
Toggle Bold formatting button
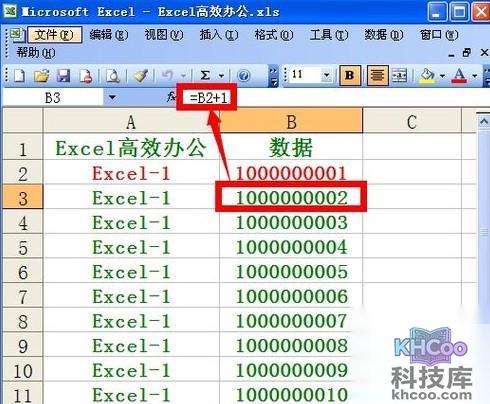350,76
